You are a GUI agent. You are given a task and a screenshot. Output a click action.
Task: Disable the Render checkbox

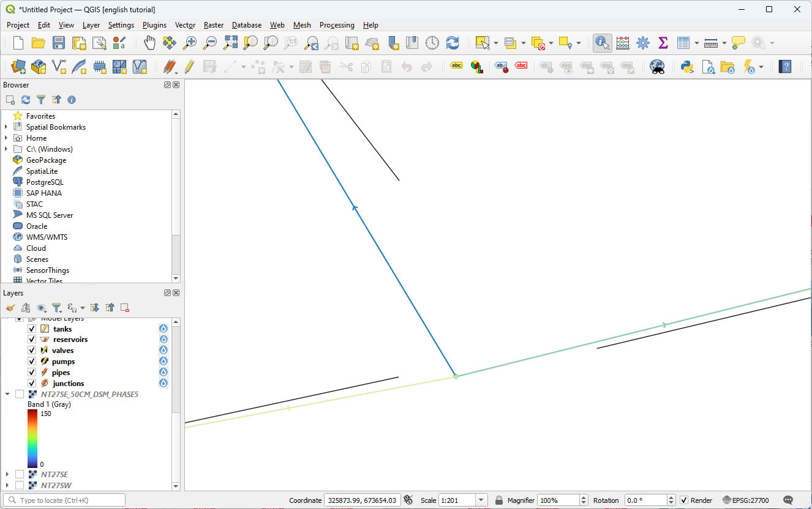pos(684,500)
